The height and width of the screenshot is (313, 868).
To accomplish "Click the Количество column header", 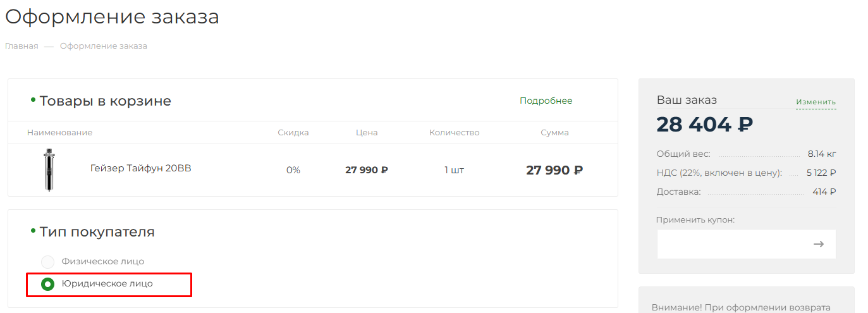I will [x=454, y=133].
